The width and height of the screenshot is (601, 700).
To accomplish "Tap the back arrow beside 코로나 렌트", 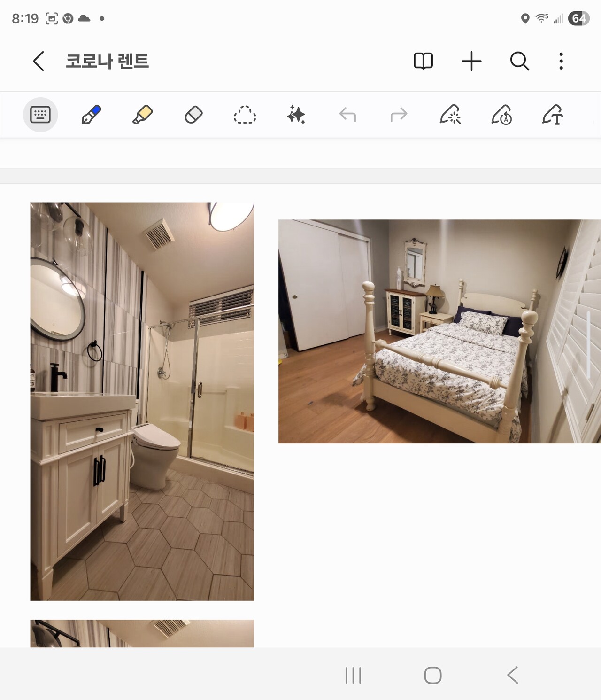I will pyautogui.click(x=39, y=61).
